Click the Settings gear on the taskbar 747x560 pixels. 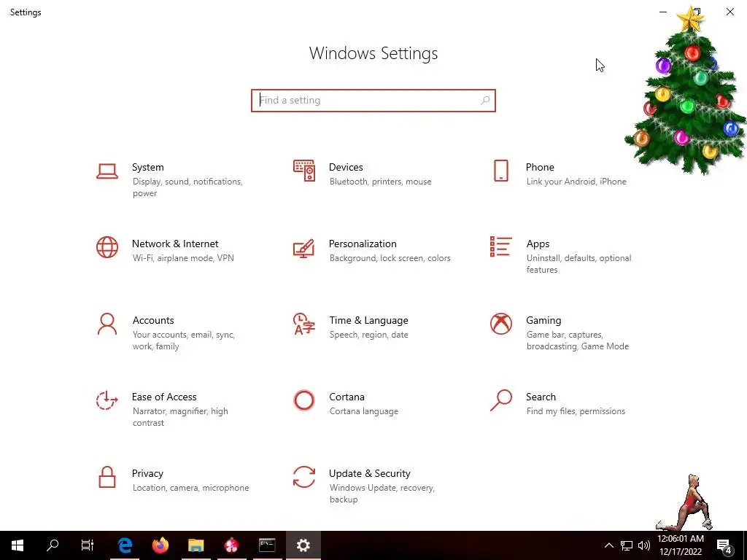point(303,545)
